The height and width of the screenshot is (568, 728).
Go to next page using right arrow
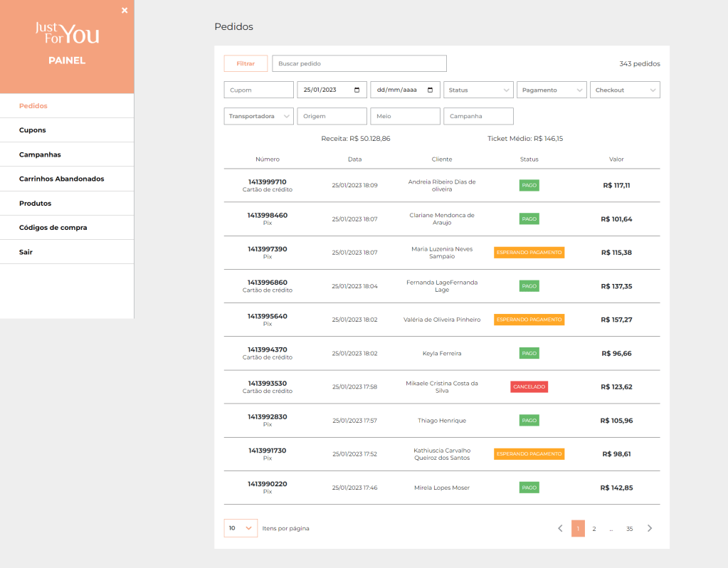649,529
